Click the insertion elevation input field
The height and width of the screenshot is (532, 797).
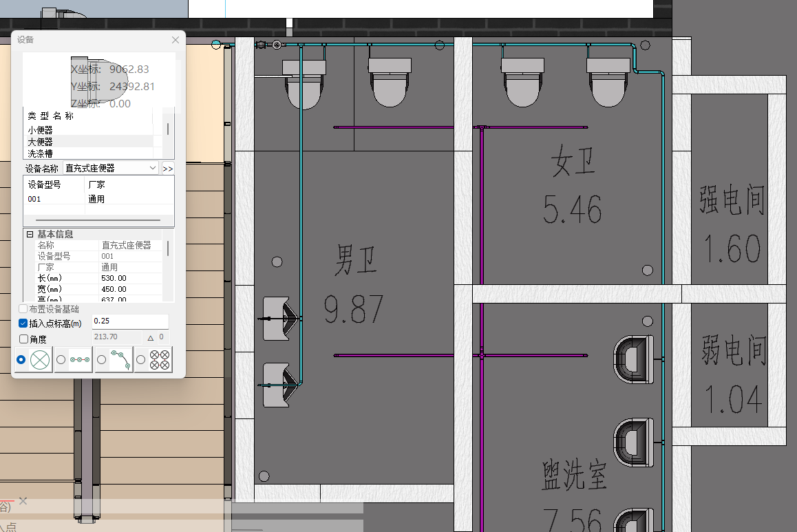tap(129, 321)
